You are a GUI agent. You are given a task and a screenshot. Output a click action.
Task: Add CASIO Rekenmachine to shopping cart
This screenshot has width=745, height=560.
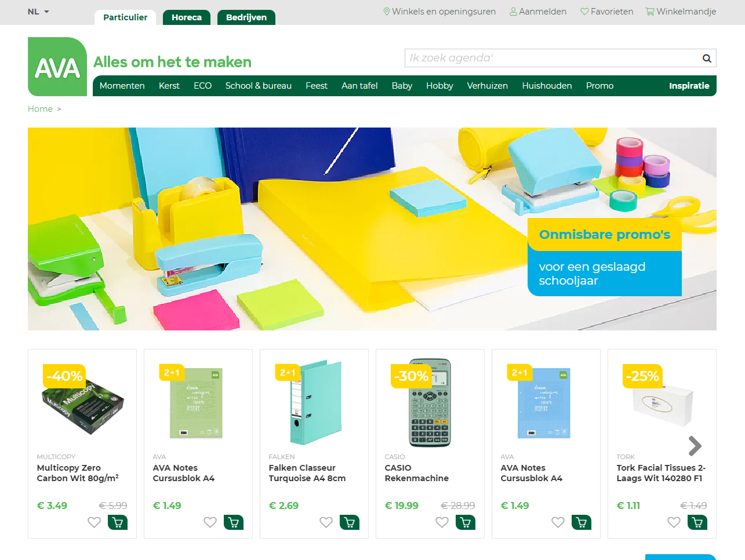(x=466, y=522)
